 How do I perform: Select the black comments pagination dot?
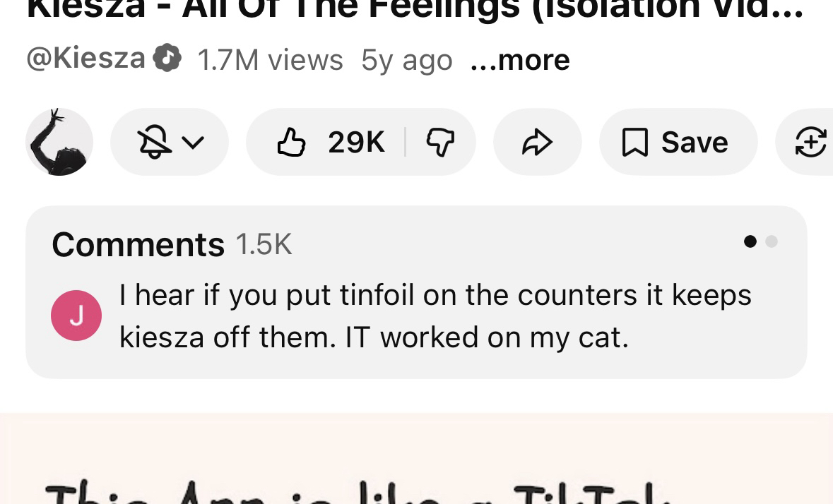(750, 241)
